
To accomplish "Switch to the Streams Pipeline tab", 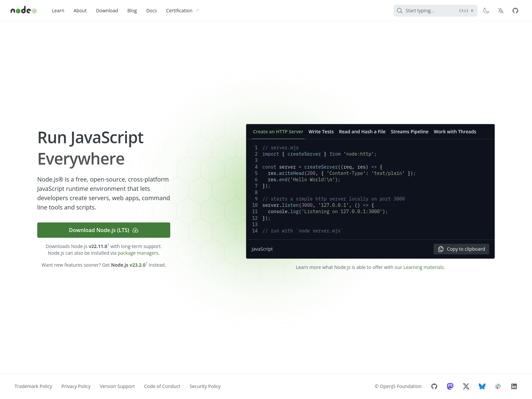I will tap(410, 132).
